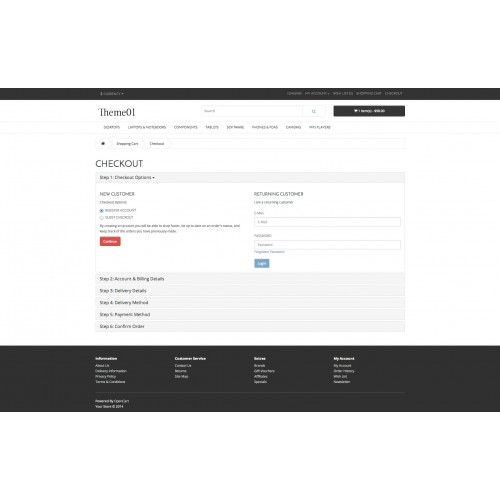Click the blue Login button
The image size is (500, 500).
262,263
